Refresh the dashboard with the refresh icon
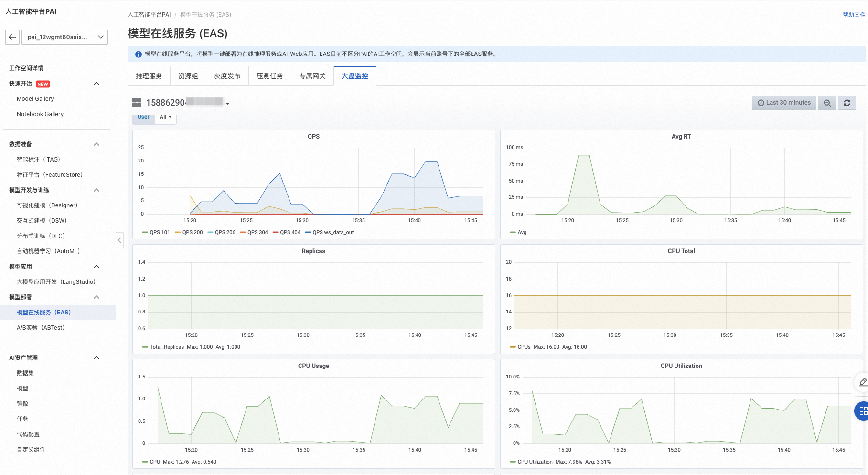 tap(847, 103)
